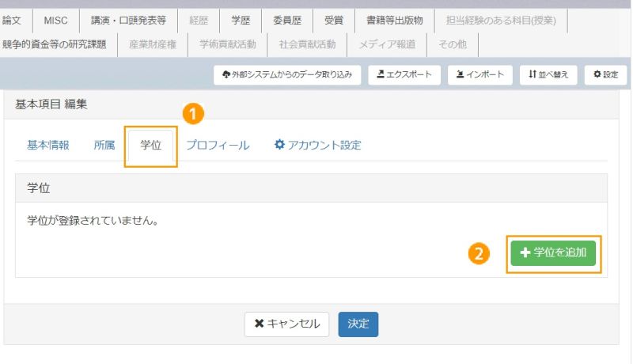Open the 受賞 tab
This screenshot has width=633, height=364.
pos(334,21)
